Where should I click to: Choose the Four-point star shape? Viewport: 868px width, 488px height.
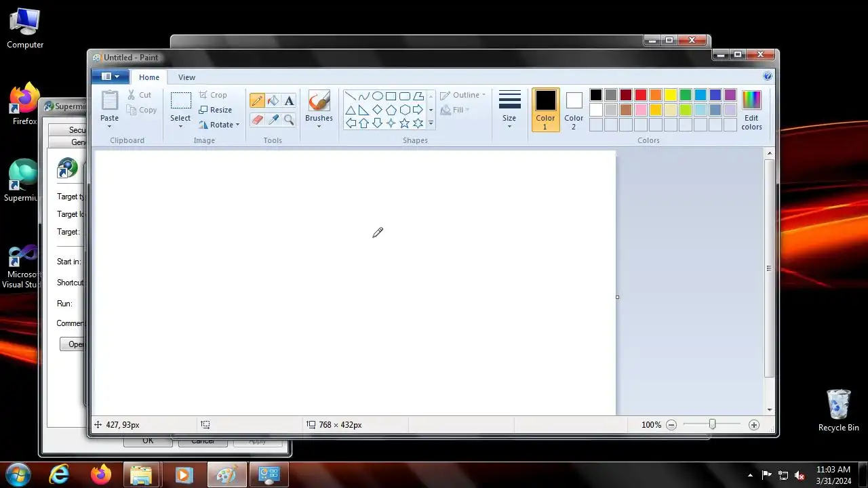point(391,123)
